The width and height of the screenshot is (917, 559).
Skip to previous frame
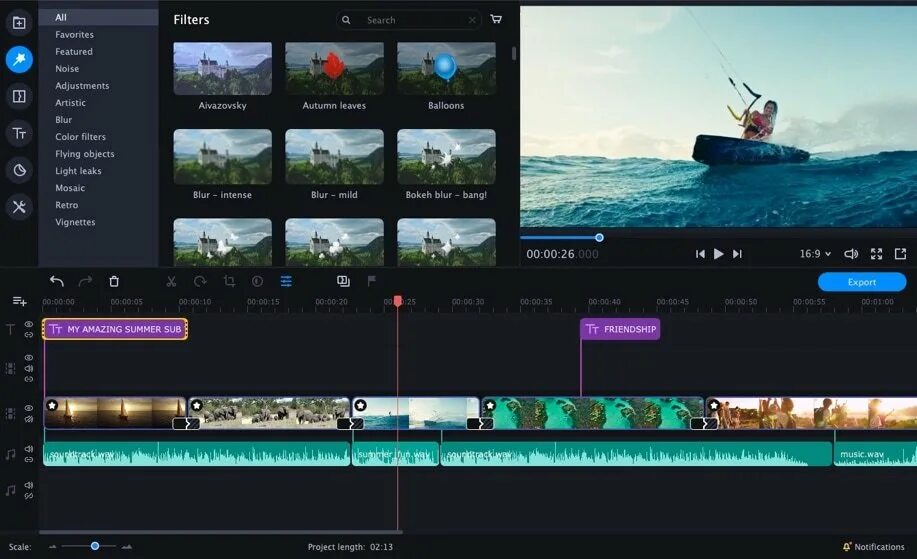[x=700, y=254]
